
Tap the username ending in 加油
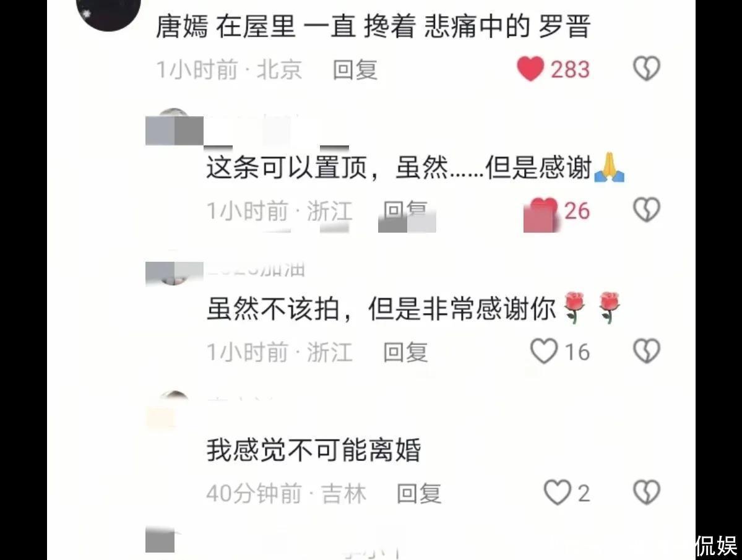(256, 269)
